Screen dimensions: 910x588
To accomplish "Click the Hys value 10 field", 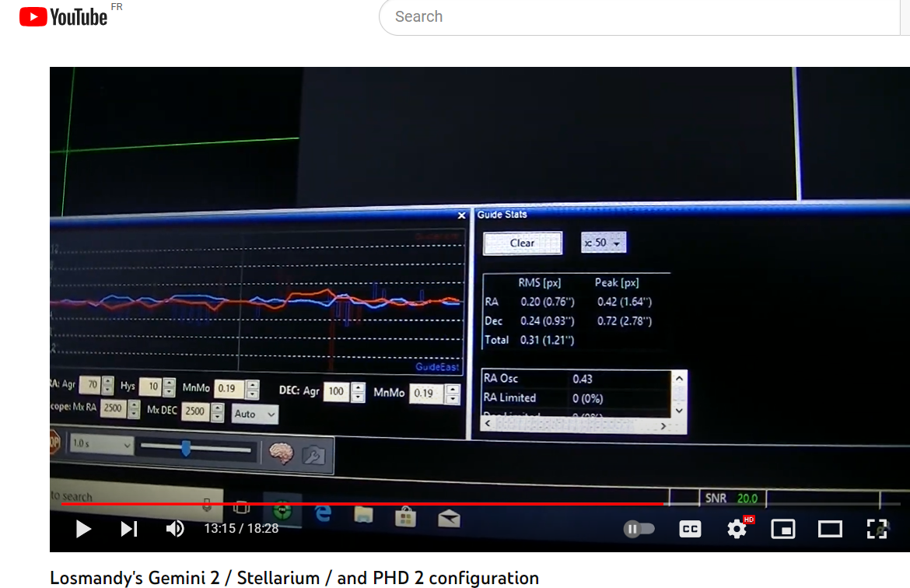I will (151, 387).
